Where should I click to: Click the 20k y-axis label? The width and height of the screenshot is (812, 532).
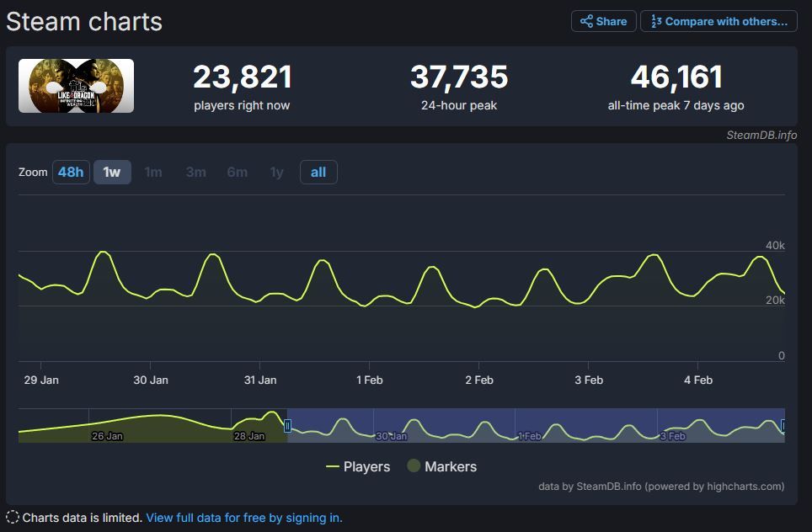click(x=775, y=301)
